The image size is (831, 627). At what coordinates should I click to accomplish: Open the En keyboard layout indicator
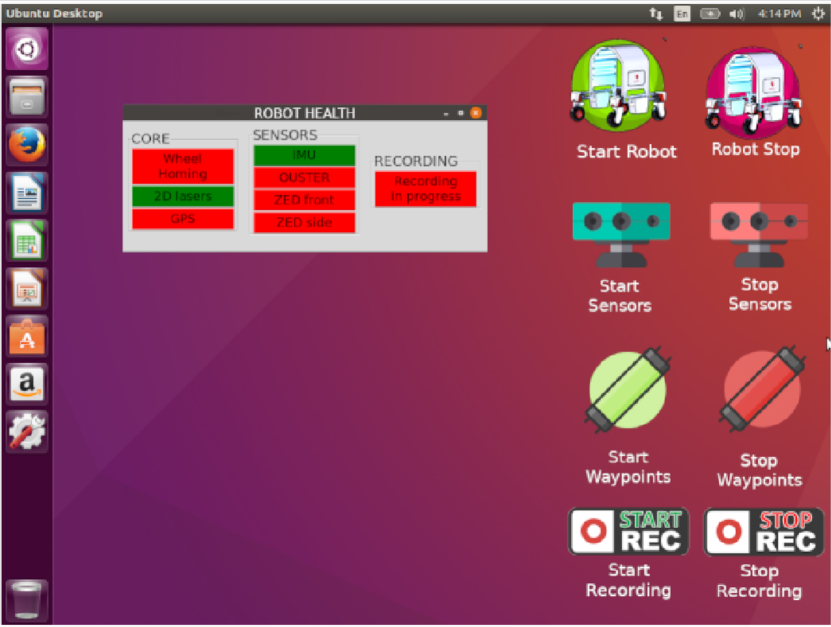tap(682, 14)
